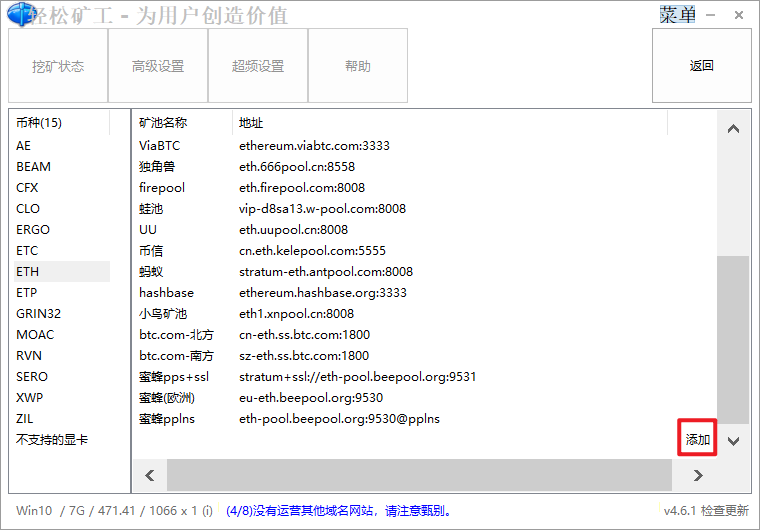Select ETC in the coin list
The height and width of the screenshot is (530, 760).
click(27, 250)
